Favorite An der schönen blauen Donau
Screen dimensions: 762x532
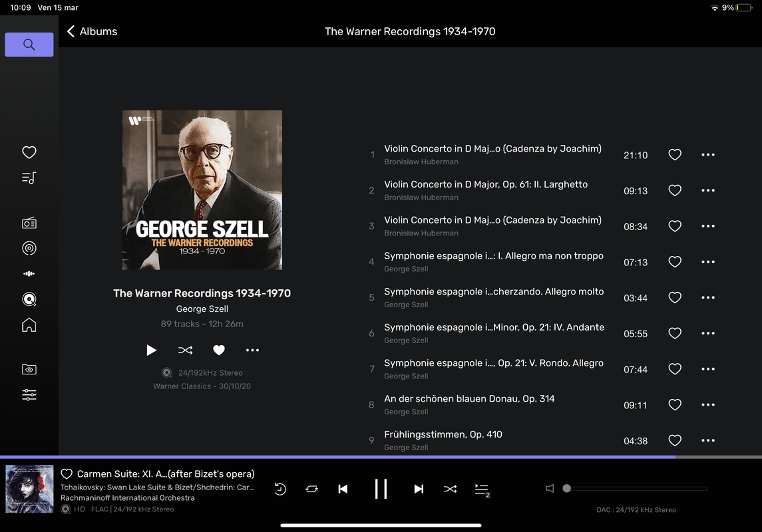[675, 405]
